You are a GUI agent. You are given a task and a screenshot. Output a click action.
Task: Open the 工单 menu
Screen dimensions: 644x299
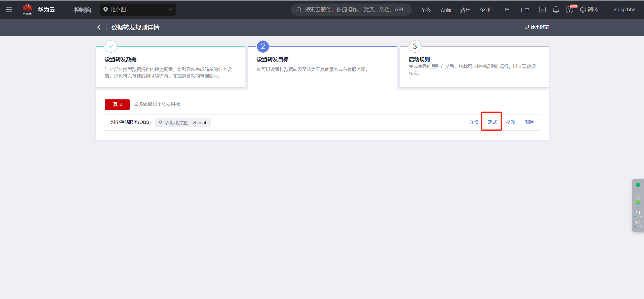click(x=524, y=10)
